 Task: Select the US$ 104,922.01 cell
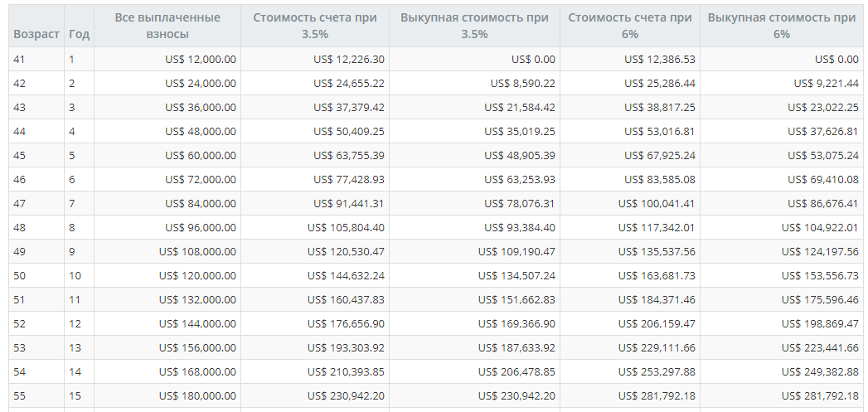click(x=782, y=228)
